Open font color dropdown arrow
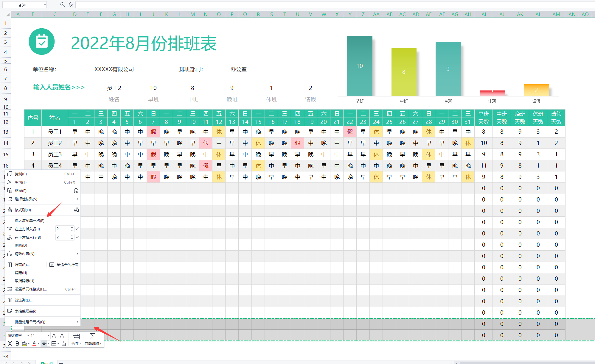This screenshot has width=595, height=364. coord(38,344)
